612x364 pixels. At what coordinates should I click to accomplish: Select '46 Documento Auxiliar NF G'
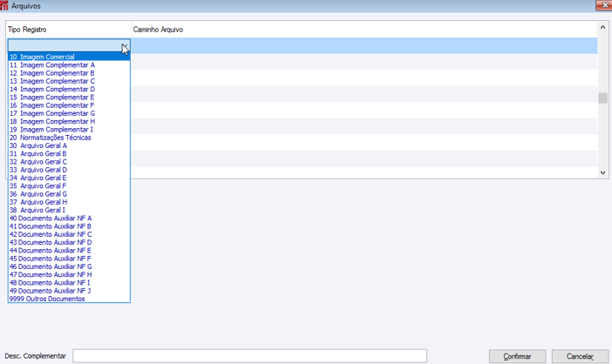[x=69, y=266]
